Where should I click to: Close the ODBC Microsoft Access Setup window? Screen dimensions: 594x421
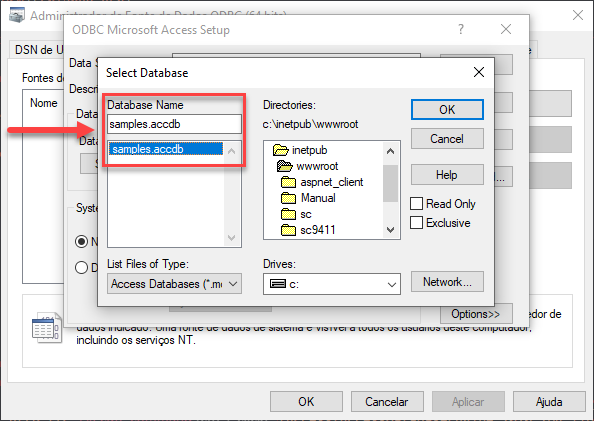pyautogui.click(x=506, y=29)
